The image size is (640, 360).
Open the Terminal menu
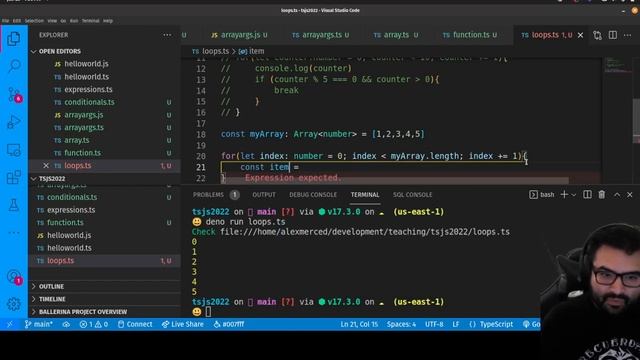(90, 21)
